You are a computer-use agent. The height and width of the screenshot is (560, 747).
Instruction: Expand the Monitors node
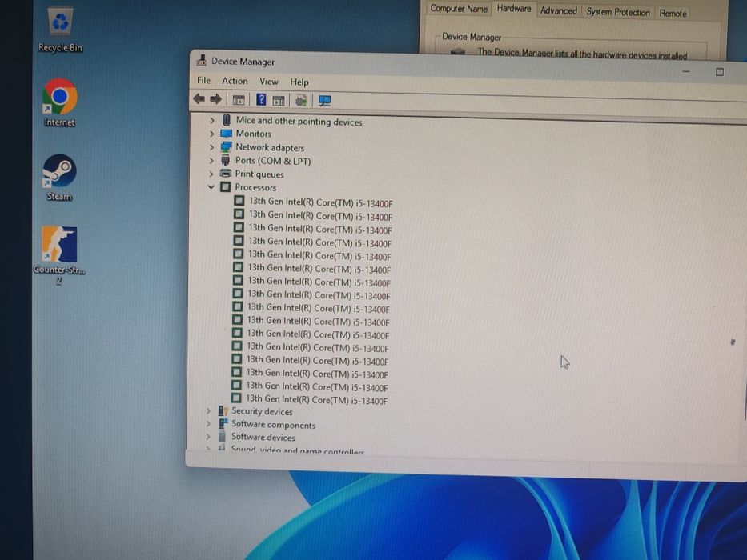(x=212, y=134)
